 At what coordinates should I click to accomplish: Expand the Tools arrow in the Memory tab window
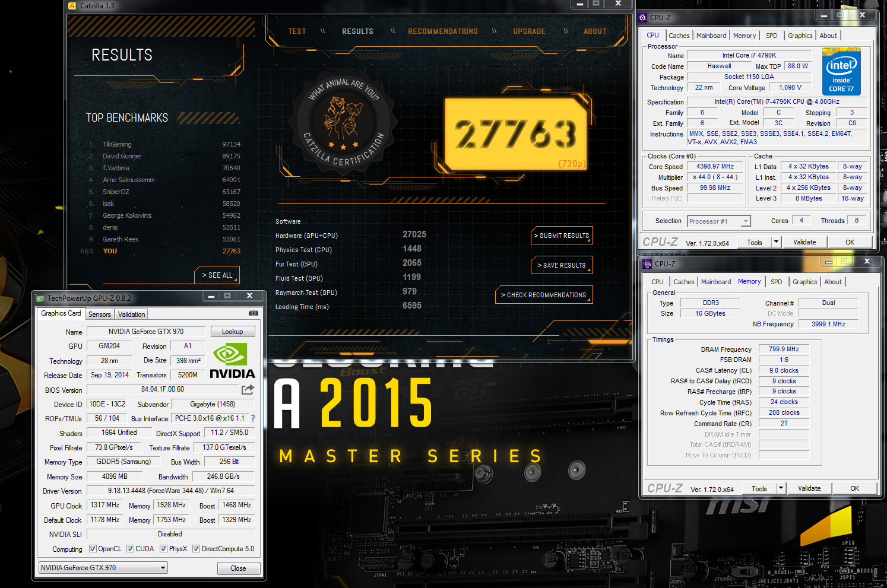[x=780, y=488]
